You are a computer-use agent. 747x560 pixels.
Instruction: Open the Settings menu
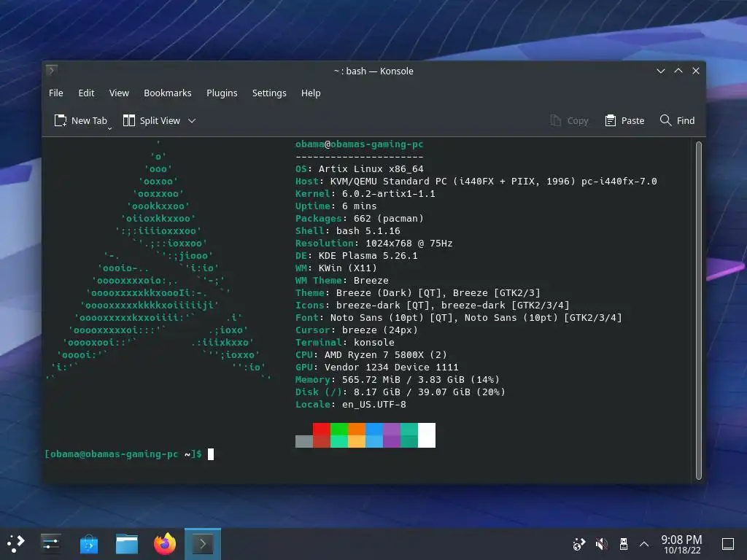[x=269, y=93]
